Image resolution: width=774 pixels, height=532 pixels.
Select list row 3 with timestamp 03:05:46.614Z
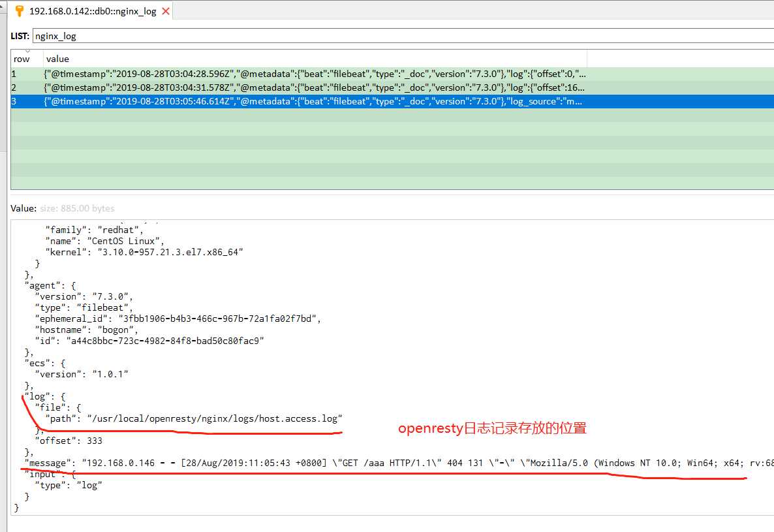(x=392, y=102)
